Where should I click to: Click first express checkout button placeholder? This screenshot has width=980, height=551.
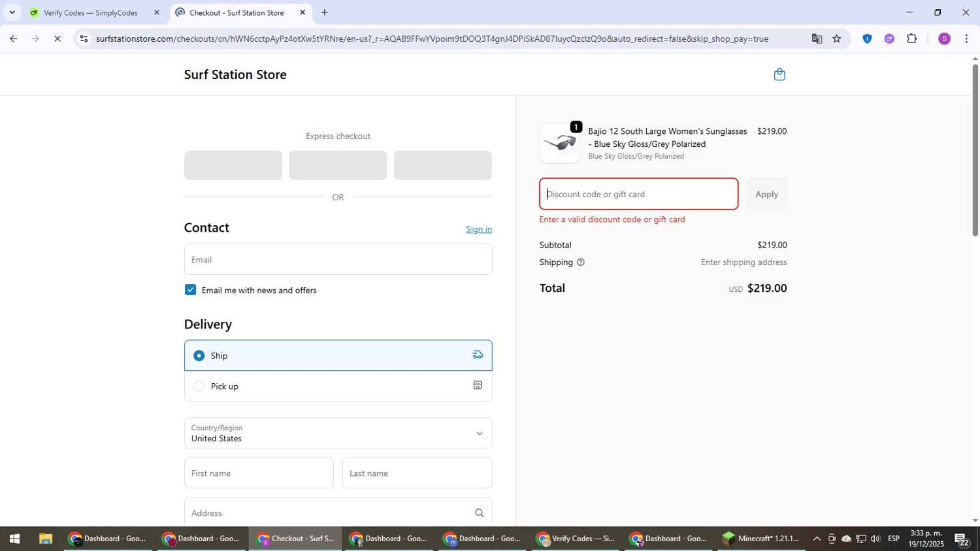click(233, 165)
